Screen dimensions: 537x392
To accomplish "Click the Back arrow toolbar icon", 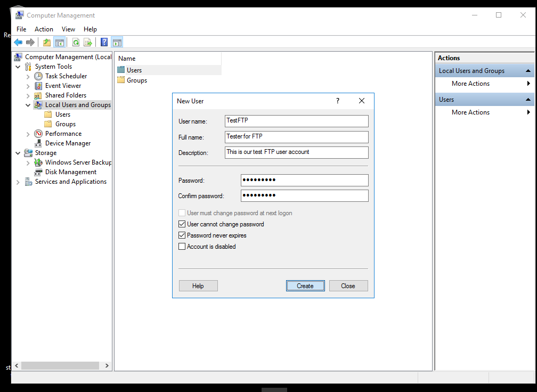I will pyautogui.click(x=18, y=43).
